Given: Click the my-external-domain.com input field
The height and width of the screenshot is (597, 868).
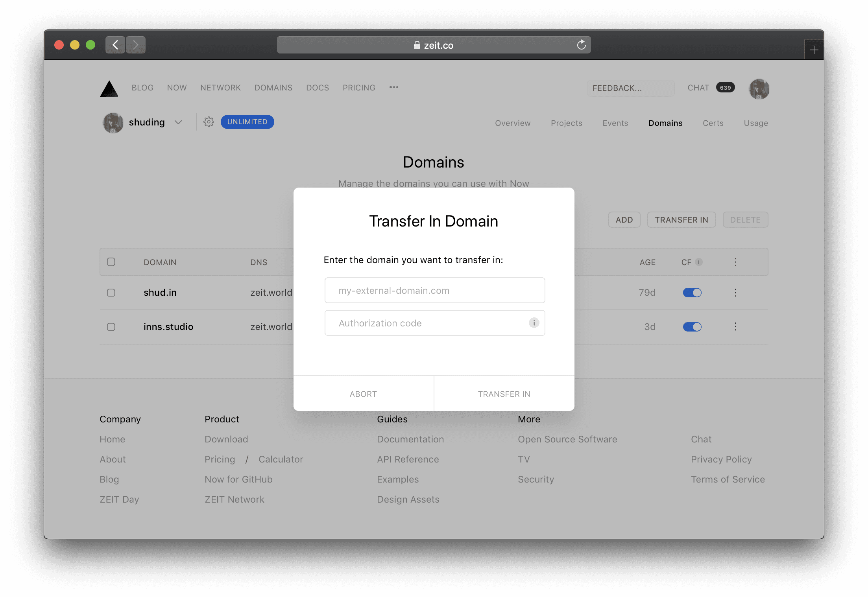Looking at the screenshot, I should (x=434, y=290).
